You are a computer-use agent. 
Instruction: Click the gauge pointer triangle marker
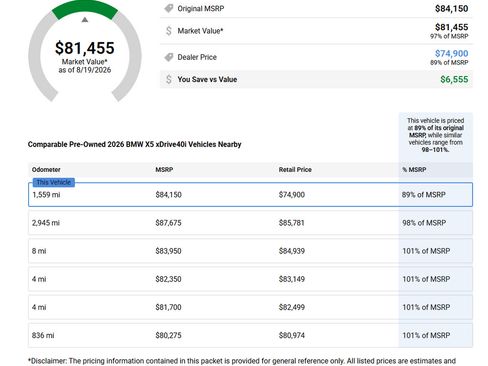point(85,20)
